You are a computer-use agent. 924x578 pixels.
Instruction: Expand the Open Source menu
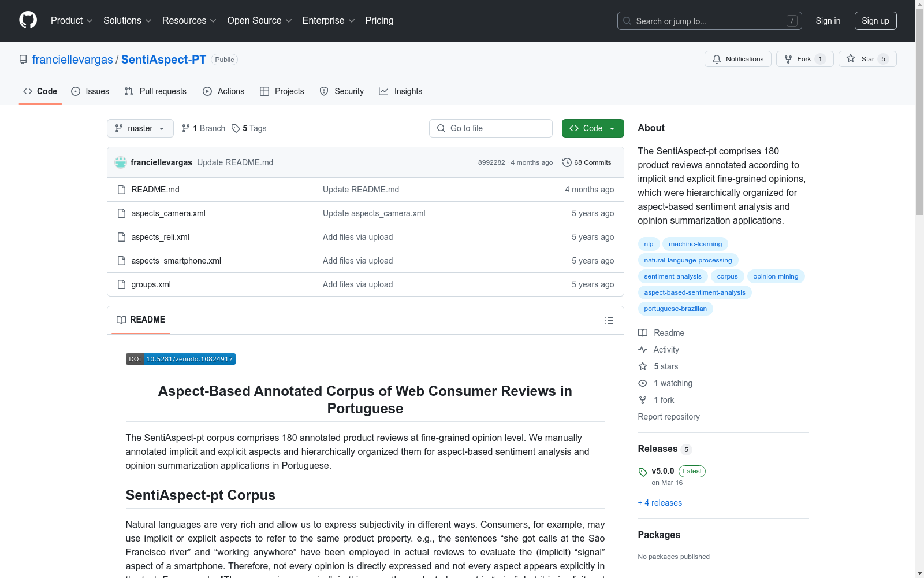[x=260, y=21]
